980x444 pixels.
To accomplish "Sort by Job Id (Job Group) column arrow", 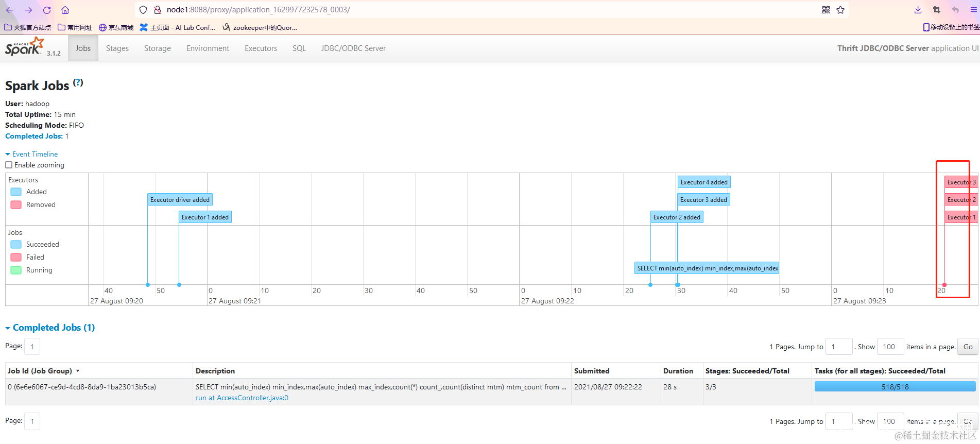I will click(78, 371).
